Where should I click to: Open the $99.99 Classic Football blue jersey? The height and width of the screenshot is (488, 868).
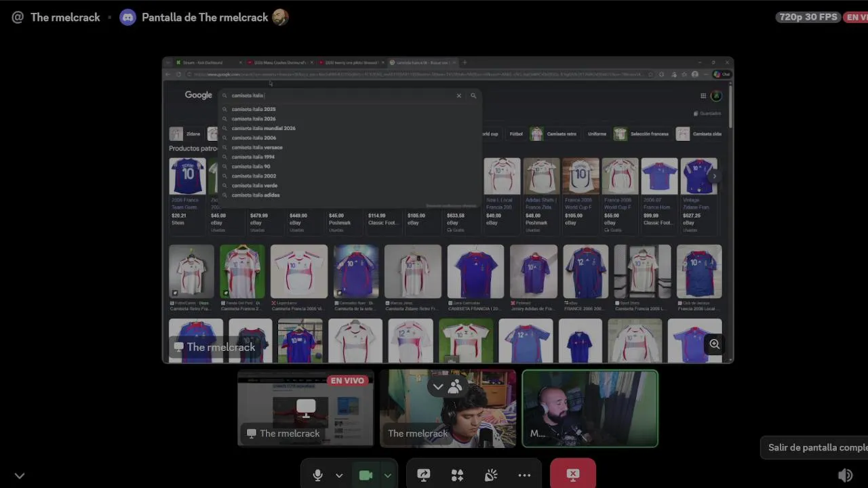(659, 195)
